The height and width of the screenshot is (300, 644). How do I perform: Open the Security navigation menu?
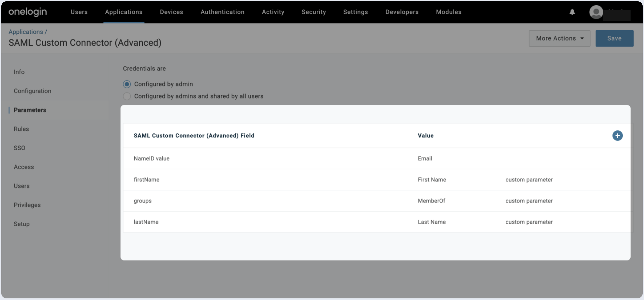click(314, 12)
